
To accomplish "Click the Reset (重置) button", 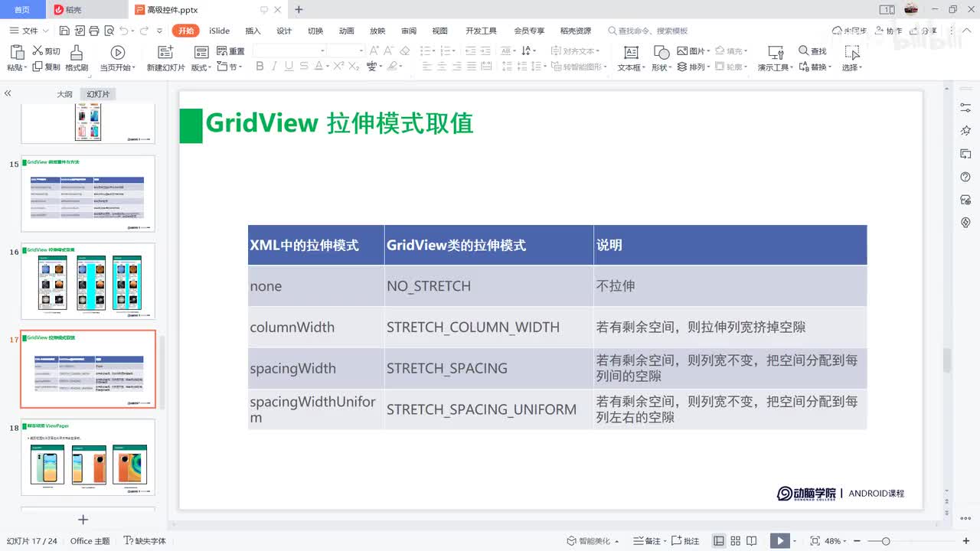I will click(x=230, y=51).
